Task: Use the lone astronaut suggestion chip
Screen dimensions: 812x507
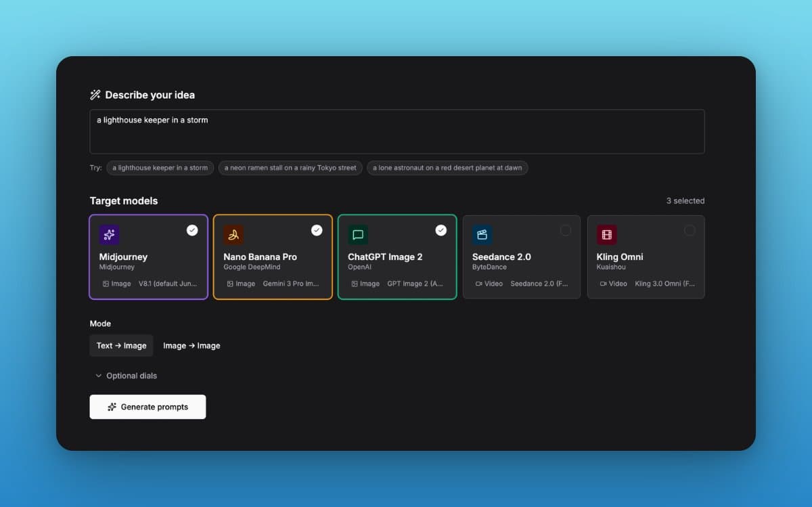Action: (447, 168)
